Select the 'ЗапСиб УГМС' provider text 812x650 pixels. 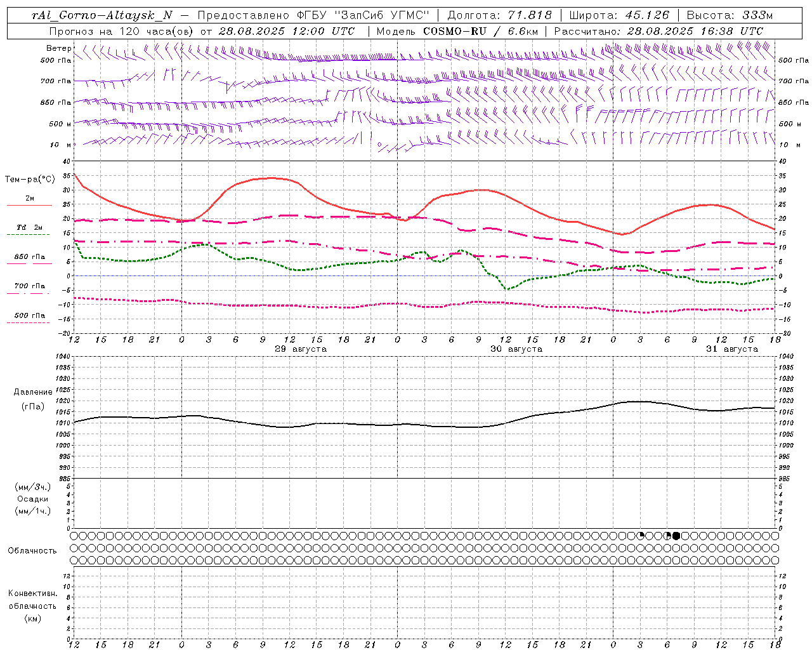pos(383,15)
